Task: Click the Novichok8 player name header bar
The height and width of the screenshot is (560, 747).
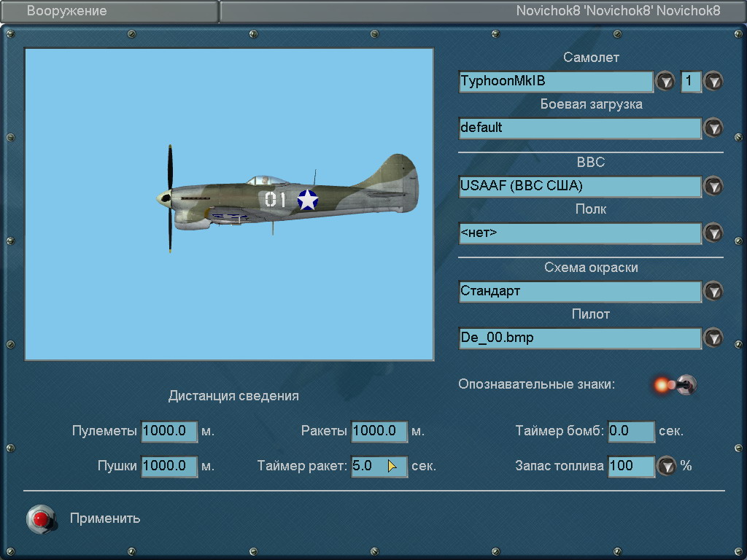Action: tap(481, 11)
